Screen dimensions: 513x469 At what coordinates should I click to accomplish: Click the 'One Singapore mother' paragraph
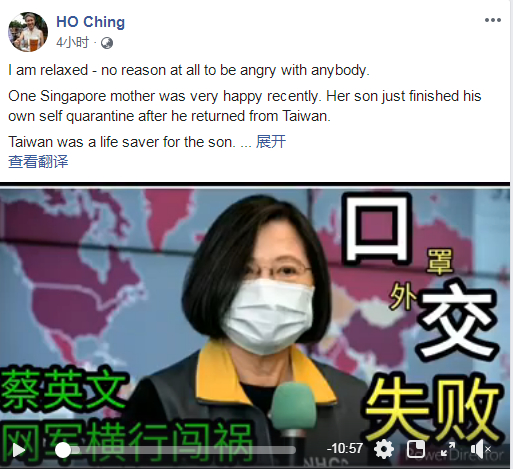click(245, 106)
